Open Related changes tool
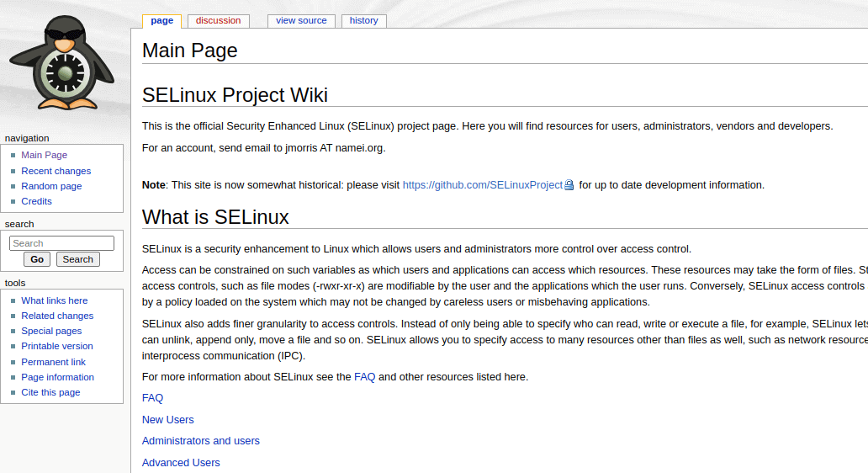This screenshot has height=473, width=868. tap(57, 316)
